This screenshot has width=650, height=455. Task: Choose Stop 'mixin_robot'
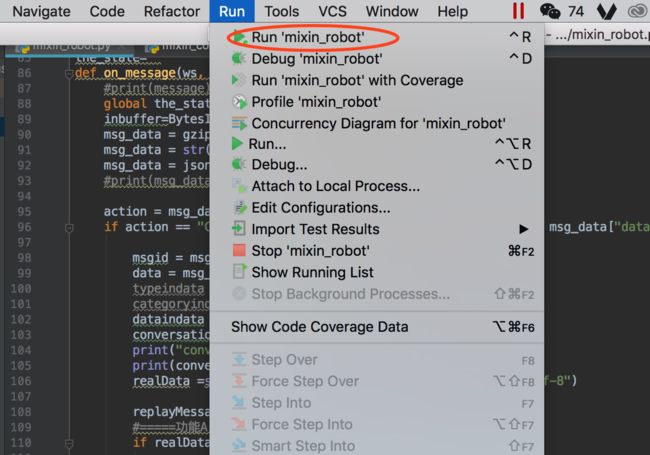pos(377,251)
